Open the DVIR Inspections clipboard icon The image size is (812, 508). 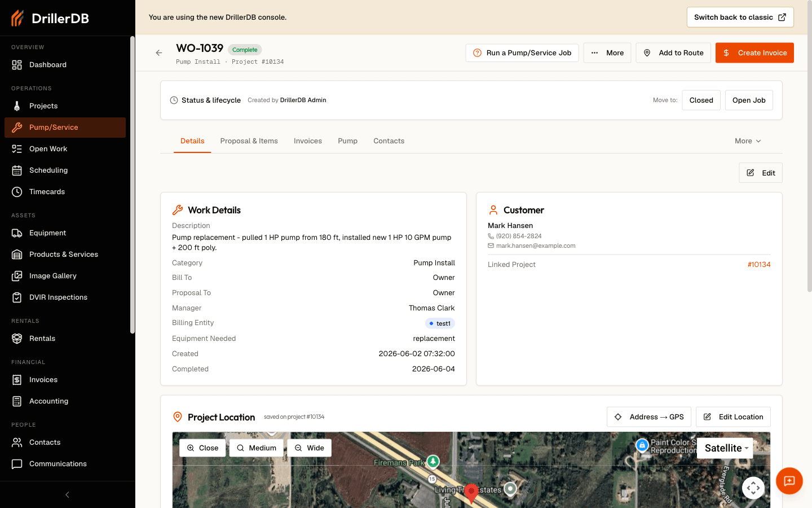coord(17,297)
